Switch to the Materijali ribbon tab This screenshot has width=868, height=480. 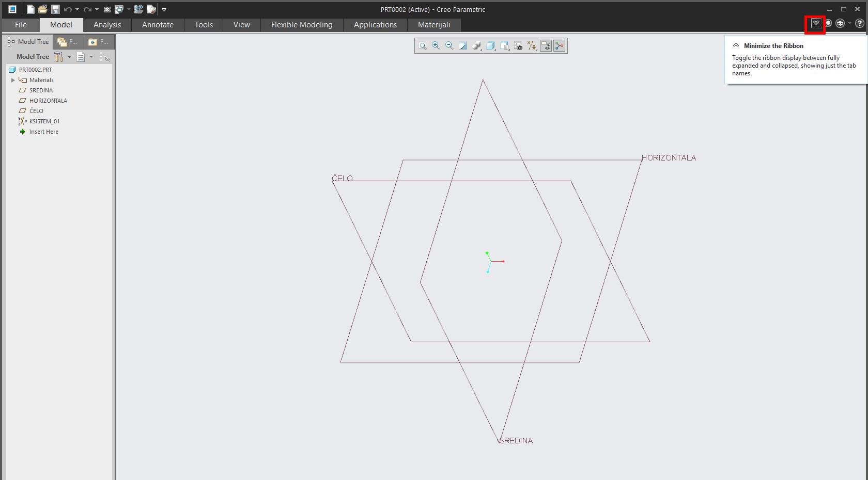click(434, 25)
